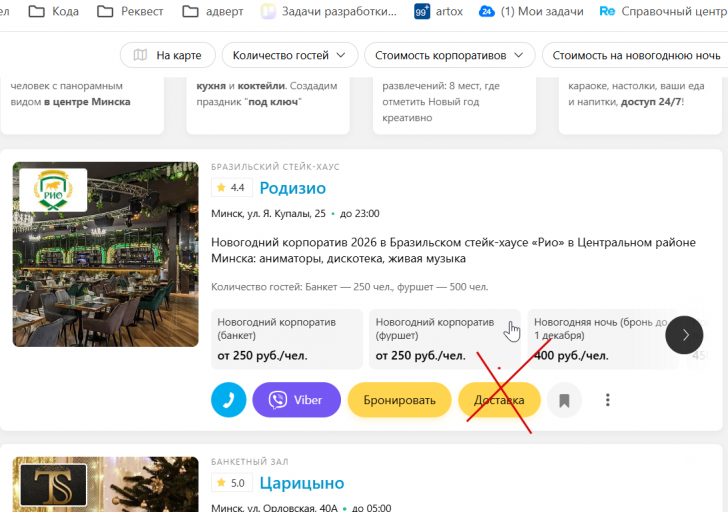Open promo card with доступ 24/7
Screen dimensions: 728x512
(640, 106)
